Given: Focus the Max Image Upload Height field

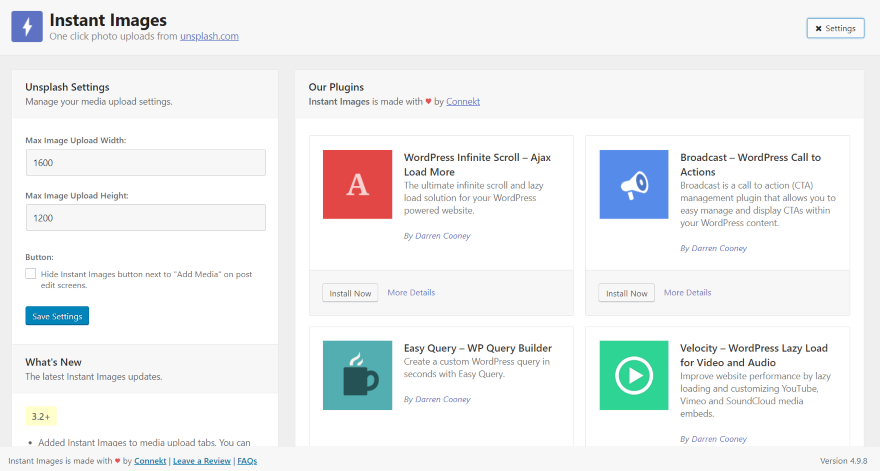Looking at the screenshot, I should (x=145, y=218).
